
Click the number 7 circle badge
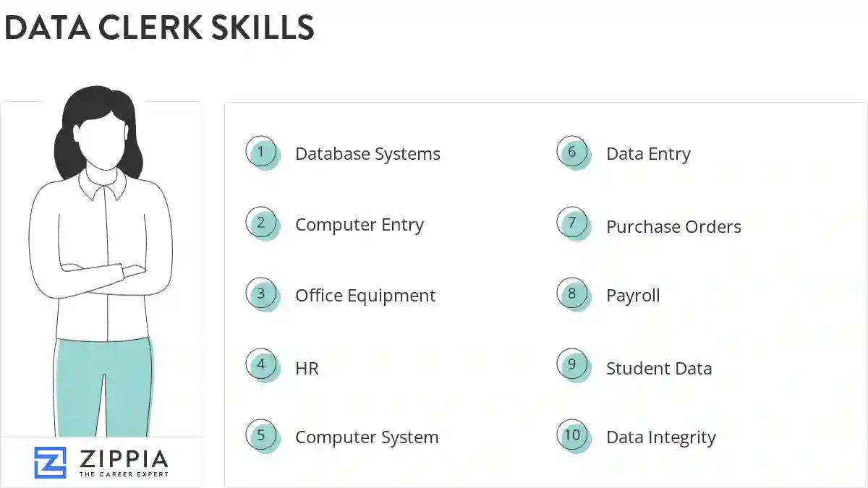572,223
